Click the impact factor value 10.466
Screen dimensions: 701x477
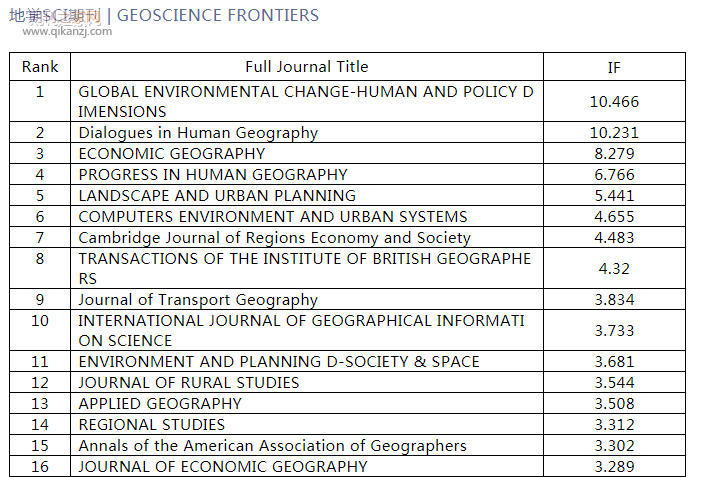(614, 101)
